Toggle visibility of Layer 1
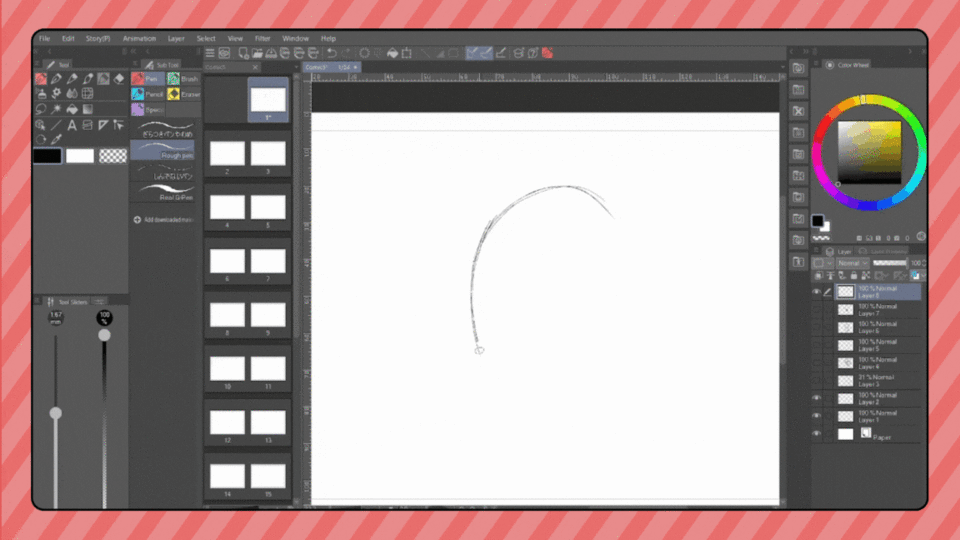Screen dimensions: 960x540 pos(816,416)
